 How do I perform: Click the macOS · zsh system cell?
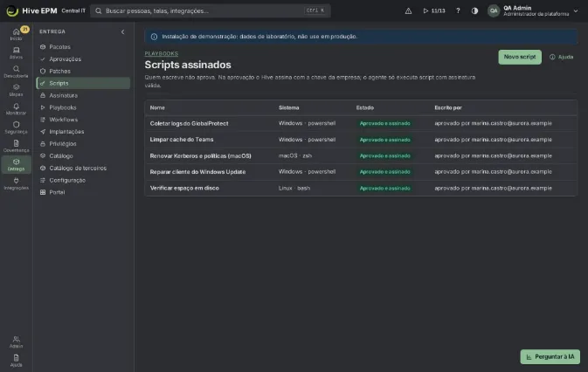(295, 155)
